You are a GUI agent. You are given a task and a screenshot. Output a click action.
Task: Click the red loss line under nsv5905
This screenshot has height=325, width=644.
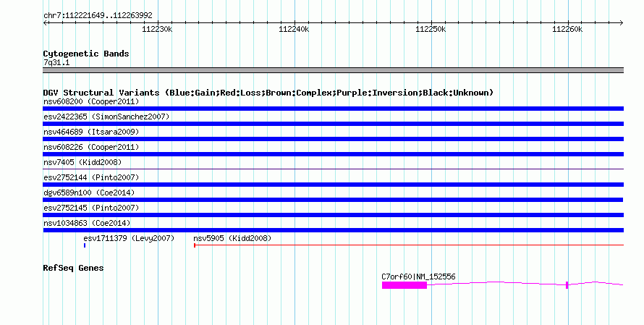coord(409,245)
